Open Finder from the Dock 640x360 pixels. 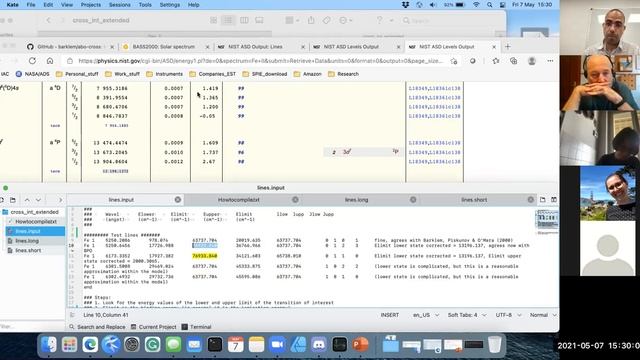pos(49,345)
